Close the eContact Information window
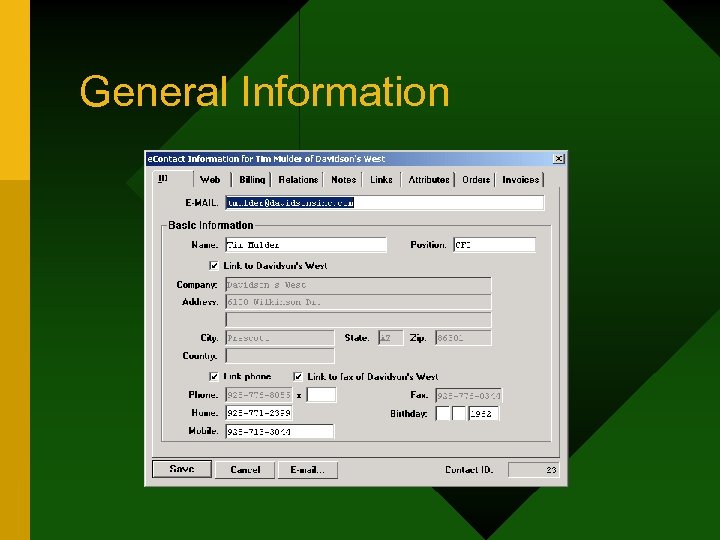This screenshot has height=540, width=720. (x=558, y=159)
